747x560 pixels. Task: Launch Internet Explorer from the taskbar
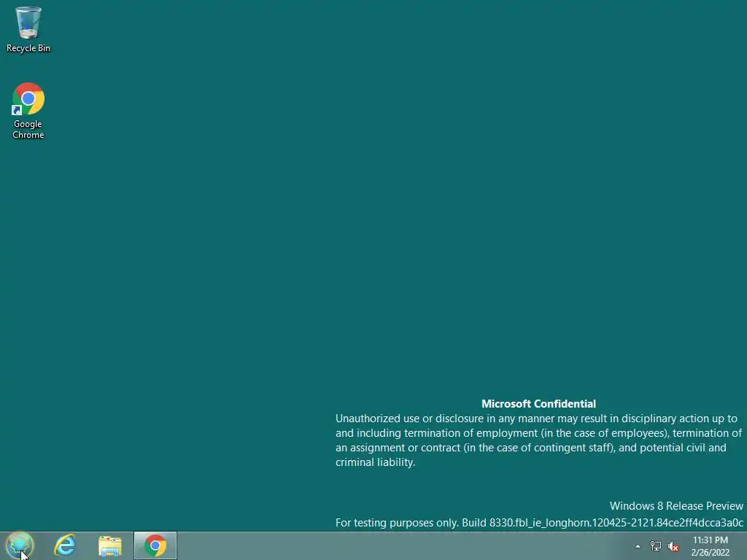click(65, 545)
